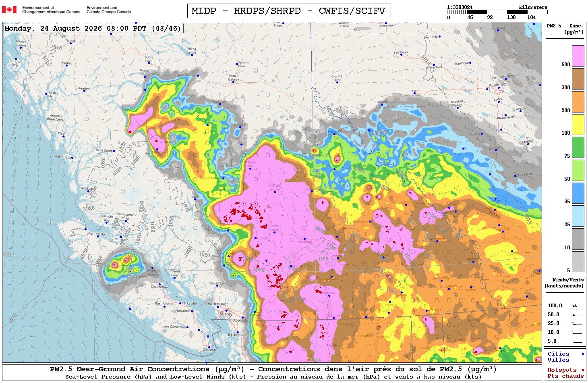The height and width of the screenshot is (383, 588).
Task: Click the kilometers scale bar
Action: click(x=497, y=12)
